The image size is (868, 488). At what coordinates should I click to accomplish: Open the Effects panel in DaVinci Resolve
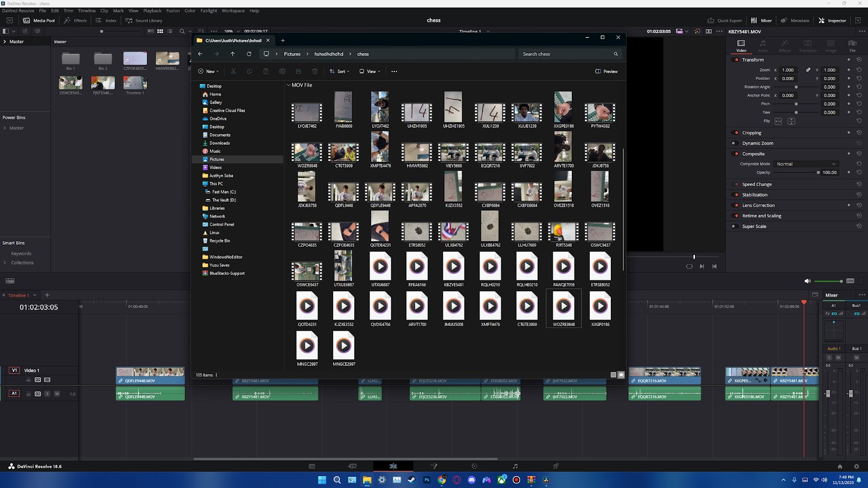pos(75,21)
